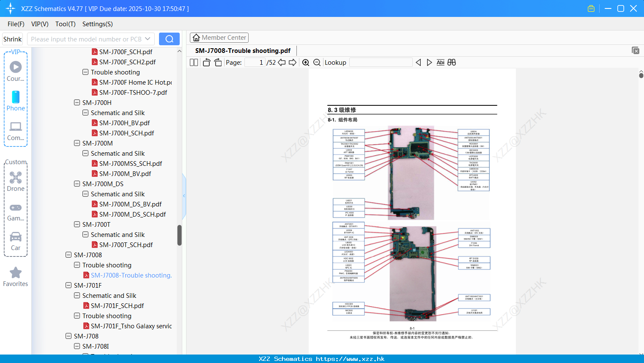
Task: Focus the model number search field
Action: click(x=86, y=39)
